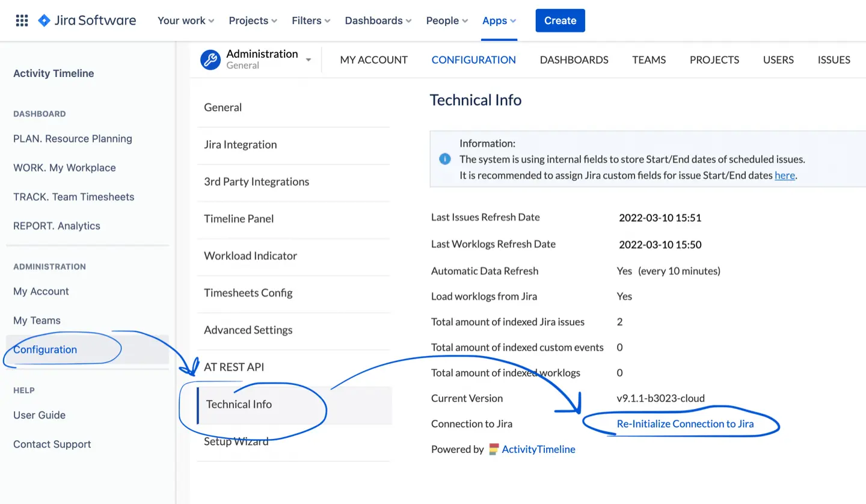Follow the 'here' custom fields link
Image resolution: width=866 pixels, height=504 pixels.
tap(784, 176)
